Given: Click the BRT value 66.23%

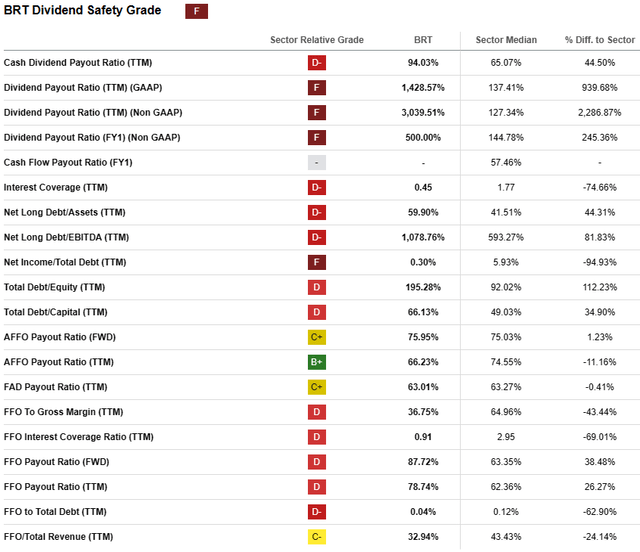Looking at the screenshot, I should [423, 362].
